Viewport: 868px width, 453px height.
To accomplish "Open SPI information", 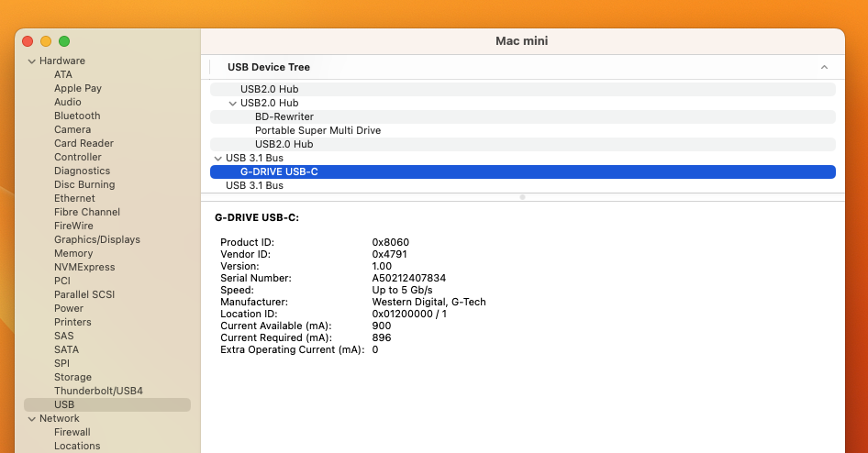I will click(62, 363).
